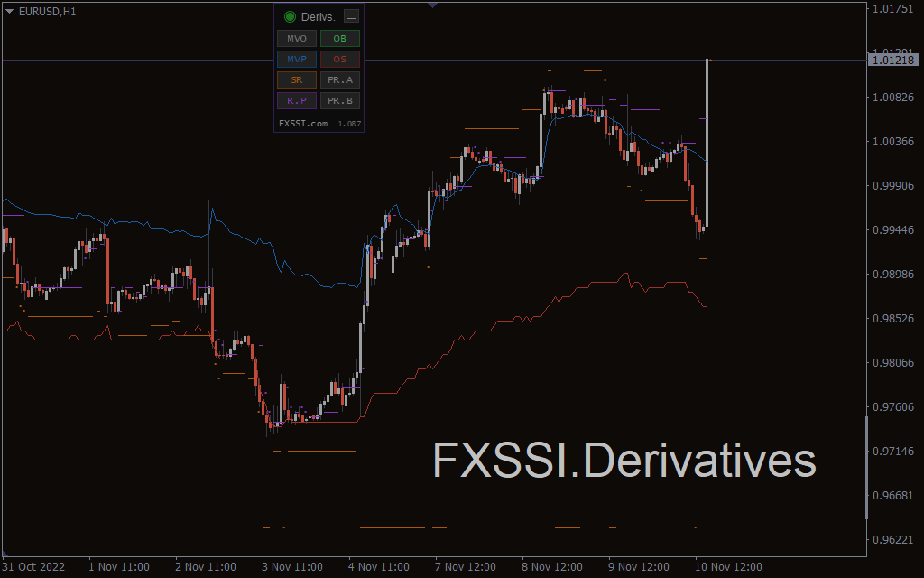This screenshot has width=924, height=578.
Task: Click the 0.97146 price axis label
Action: 893,451
